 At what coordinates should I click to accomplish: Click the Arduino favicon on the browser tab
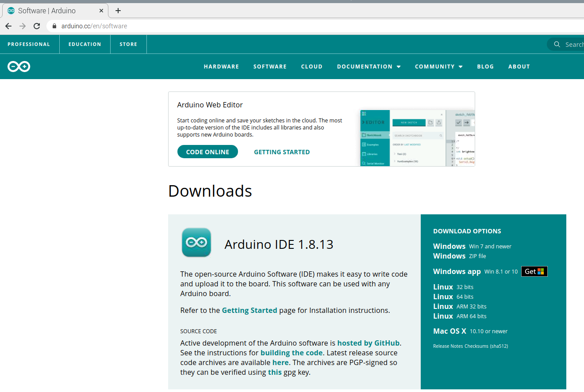(11, 11)
